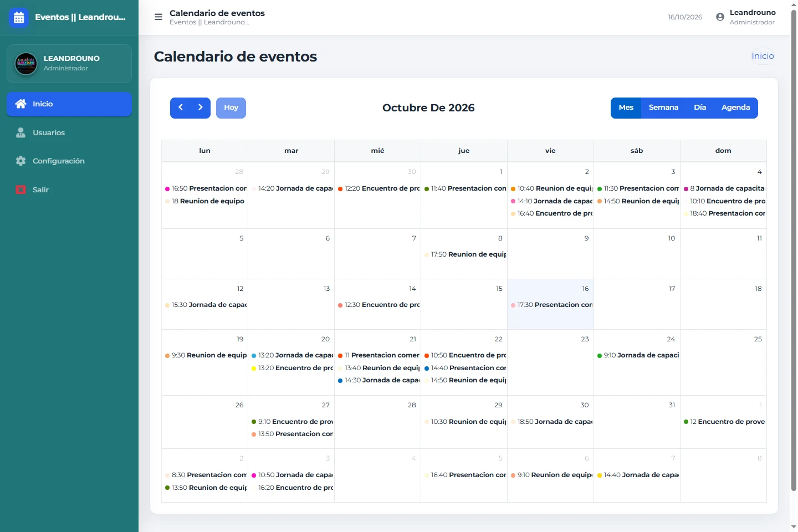This screenshot has width=798, height=532.
Task: Click the vie column header
Action: click(x=550, y=151)
